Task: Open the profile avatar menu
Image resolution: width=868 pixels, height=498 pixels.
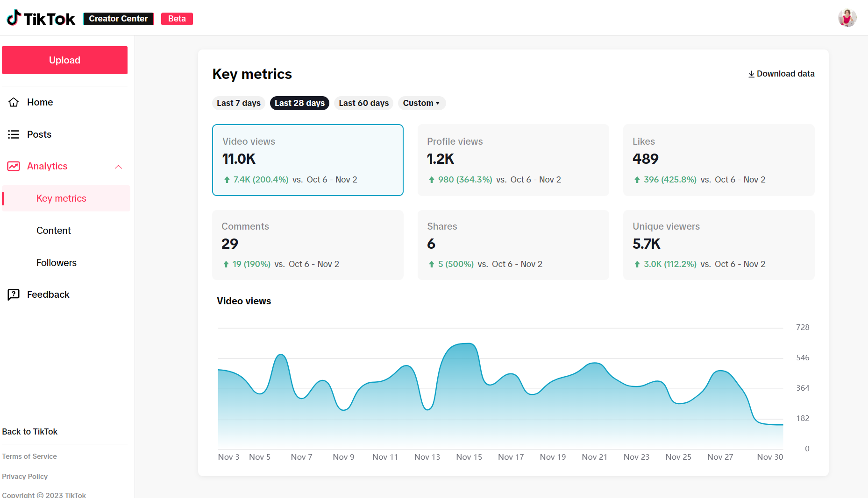Action: (847, 18)
